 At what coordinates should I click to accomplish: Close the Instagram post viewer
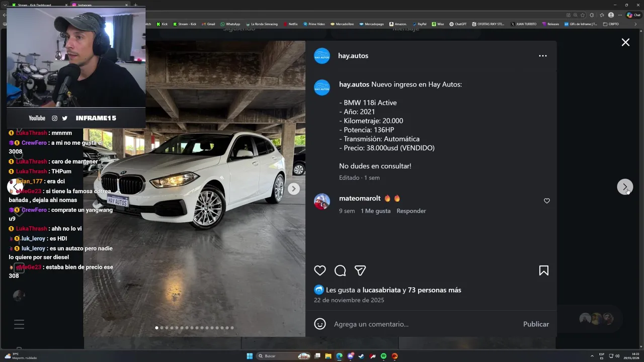tap(625, 43)
